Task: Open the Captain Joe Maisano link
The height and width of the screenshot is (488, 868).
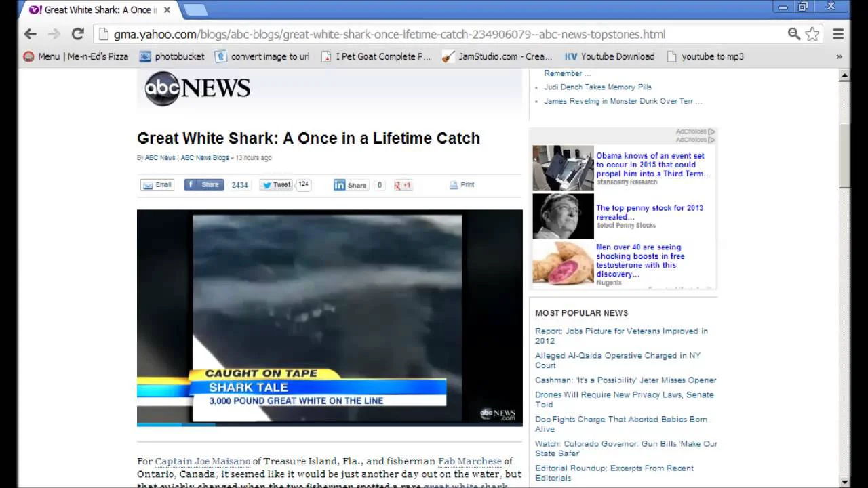Action: click(202, 462)
